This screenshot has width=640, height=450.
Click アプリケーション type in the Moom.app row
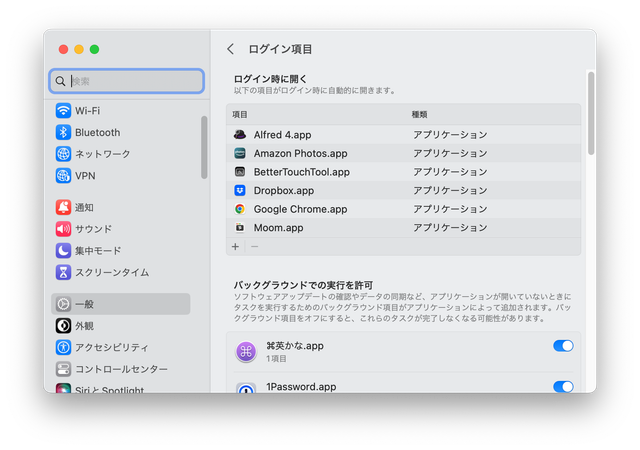450,227
